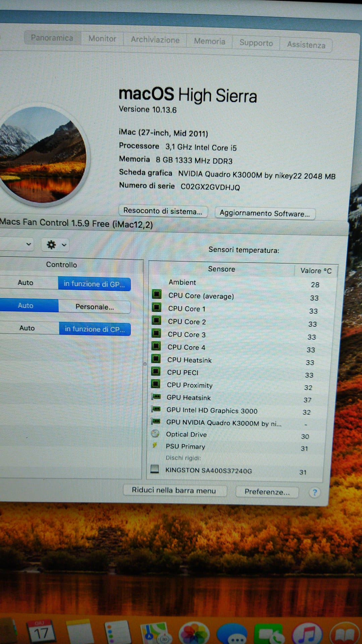The width and height of the screenshot is (362, 644).
Task: Click the Valore °C column header
Action: [x=316, y=270]
